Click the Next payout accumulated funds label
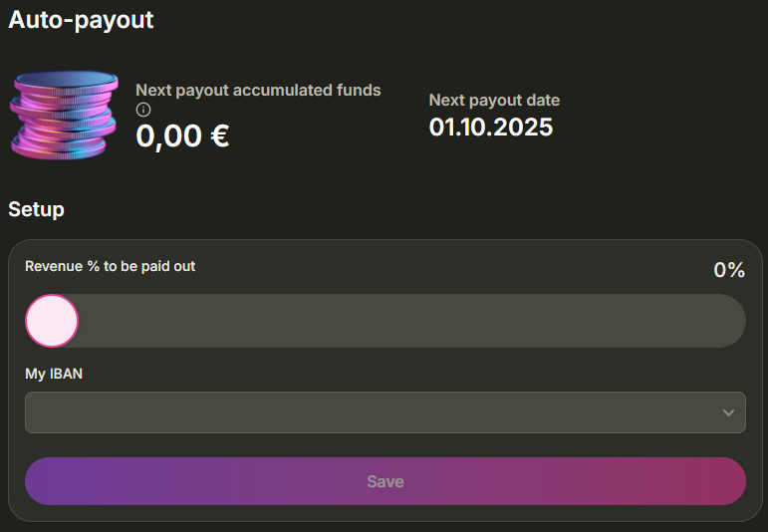Image resolution: width=768 pixels, height=532 pixels. (x=258, y=90)
